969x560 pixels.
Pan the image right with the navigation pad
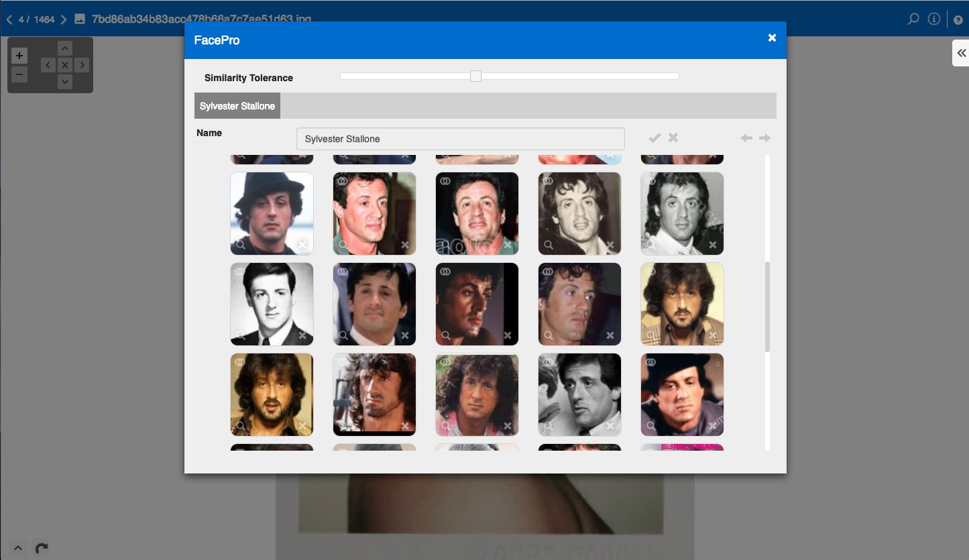[x=82, y=65]
